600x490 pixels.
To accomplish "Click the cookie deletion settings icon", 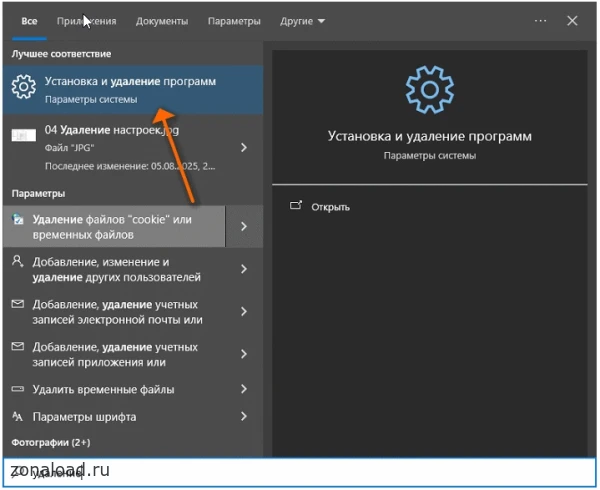I will [x=18, y=219].
